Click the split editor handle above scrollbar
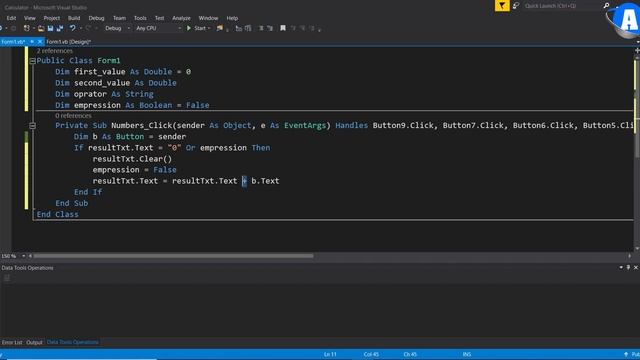 coord(637,50)
